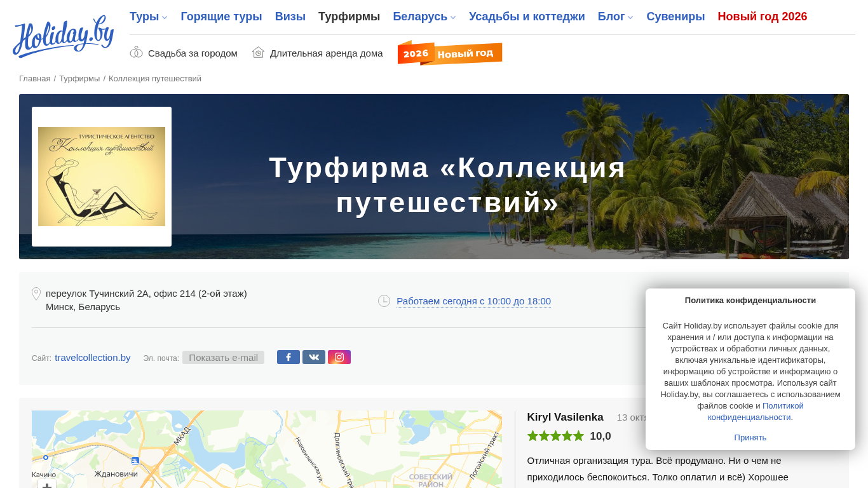The width and height of the screenshot is (868, 488).
Task: Open the agency's Facebook page
Action: 288,357
